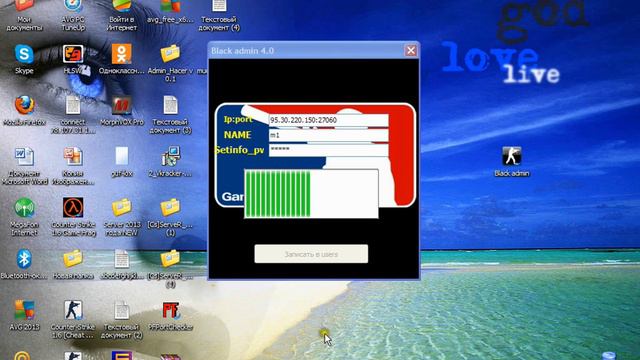Click the Setinfo_pv password field

[x=328, y=150]
